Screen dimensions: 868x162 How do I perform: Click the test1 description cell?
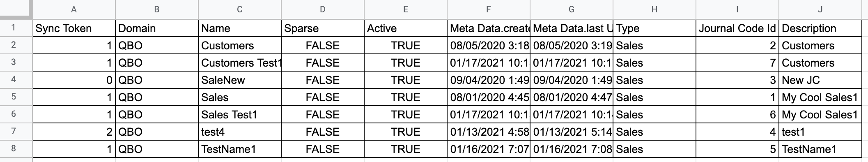820,132
